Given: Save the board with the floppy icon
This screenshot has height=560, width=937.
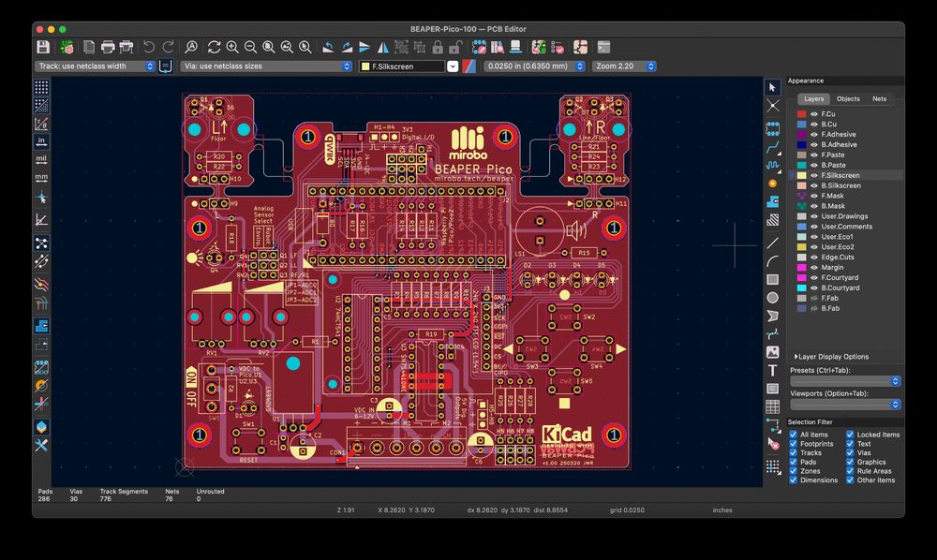Looking at the screenshot, I should coord(43,47).
